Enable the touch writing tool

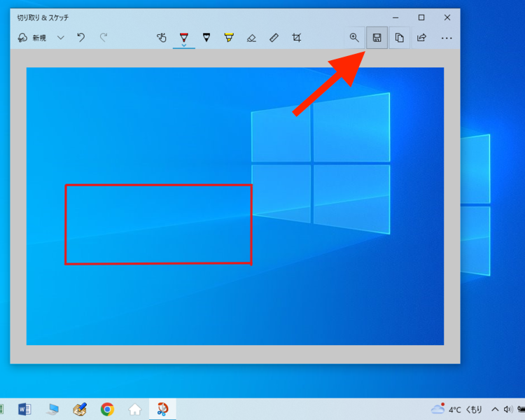[x=162, y=38]
